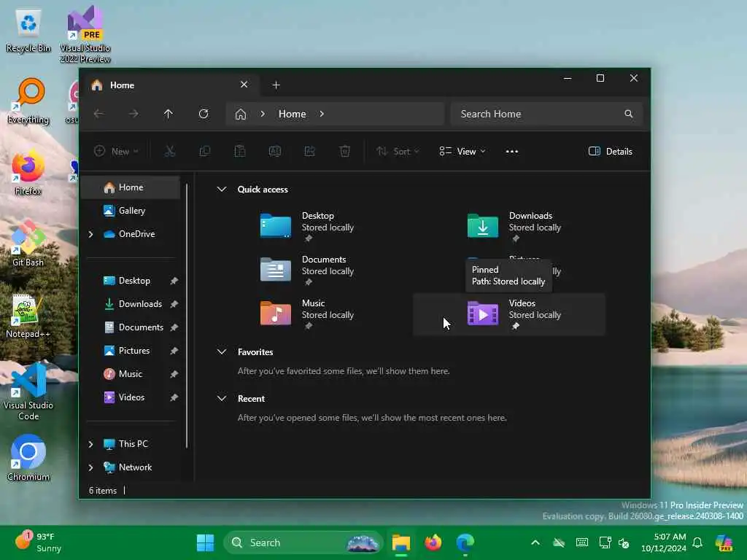Click the Cut toolbar icon
Image resolution: width=747 pixels, height=560 pixels.
point(169,152)
